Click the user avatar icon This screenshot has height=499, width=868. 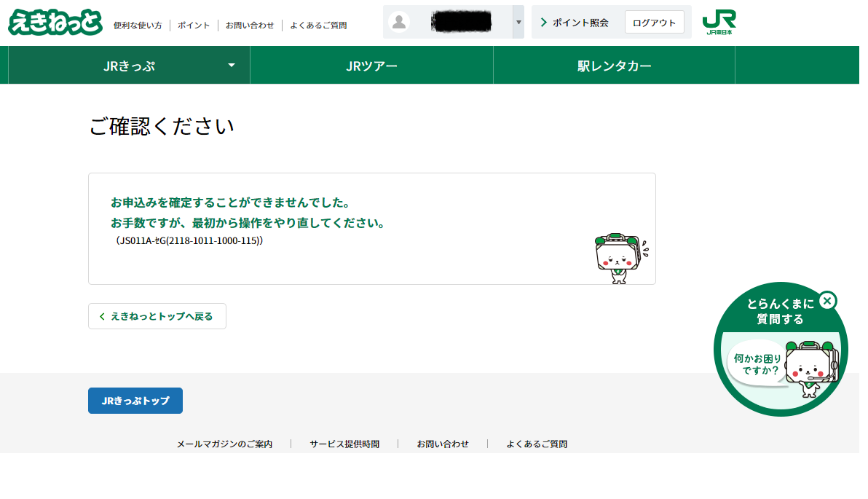coord(398,22)
